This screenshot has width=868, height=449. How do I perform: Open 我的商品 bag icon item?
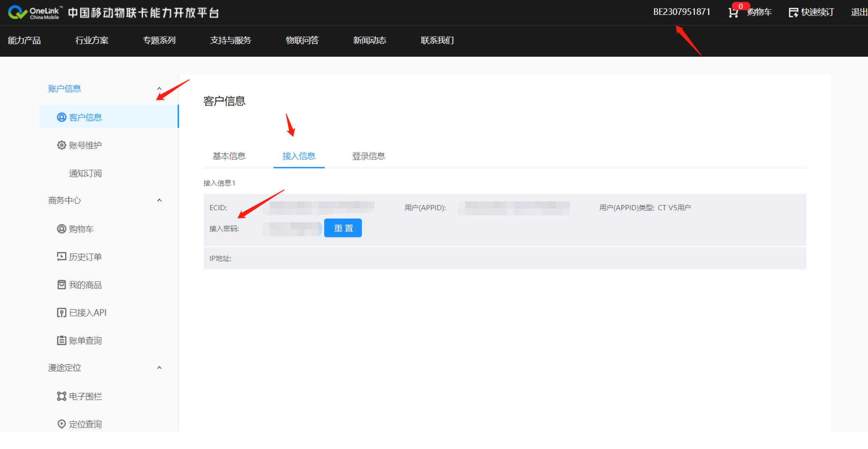[61, 285]
